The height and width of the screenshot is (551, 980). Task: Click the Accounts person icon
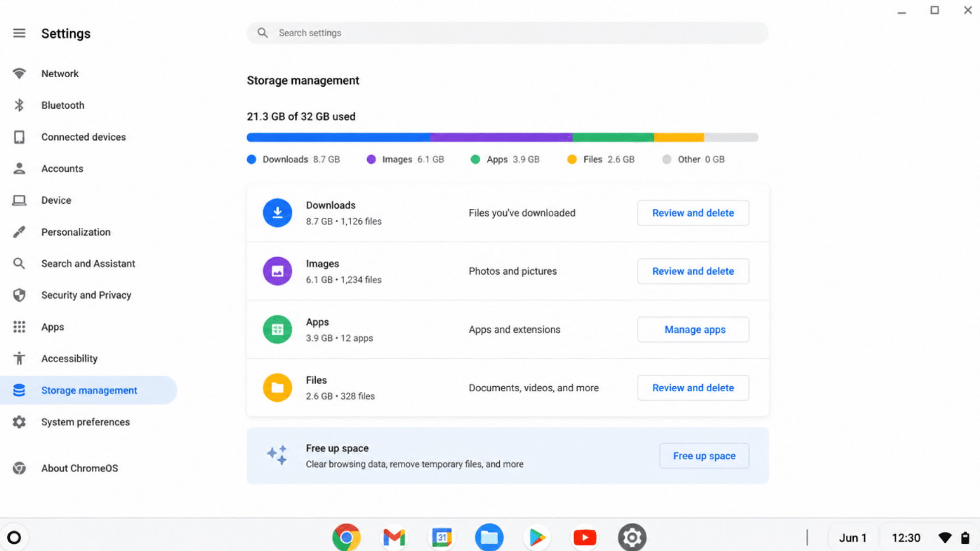click(19, 168)
